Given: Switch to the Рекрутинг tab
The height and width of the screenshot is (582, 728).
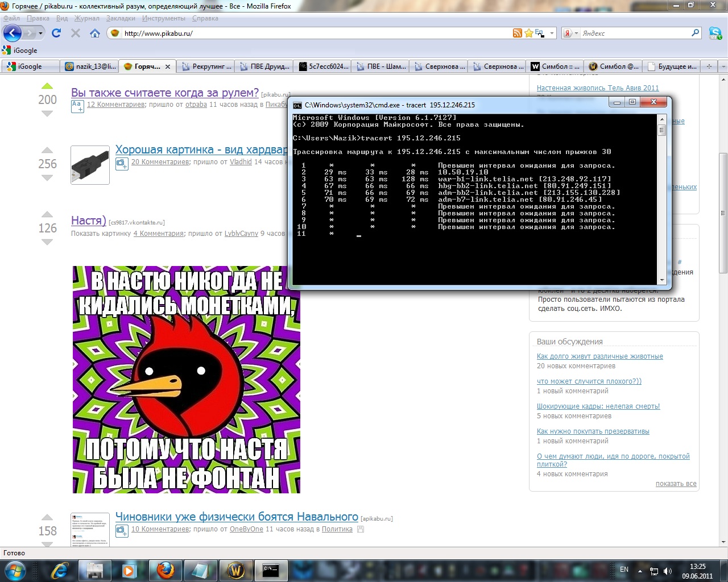Looking at the screenshot, I should 206,66.
